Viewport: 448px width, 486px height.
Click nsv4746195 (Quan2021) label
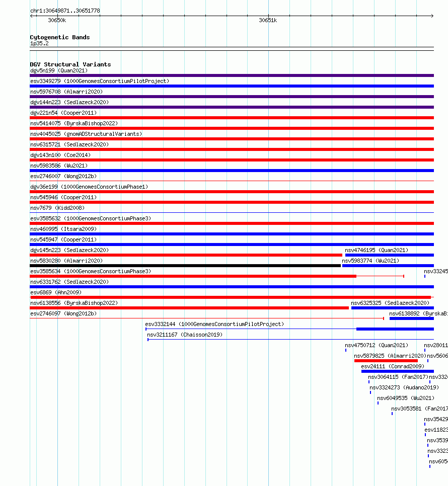pos(377,250)
